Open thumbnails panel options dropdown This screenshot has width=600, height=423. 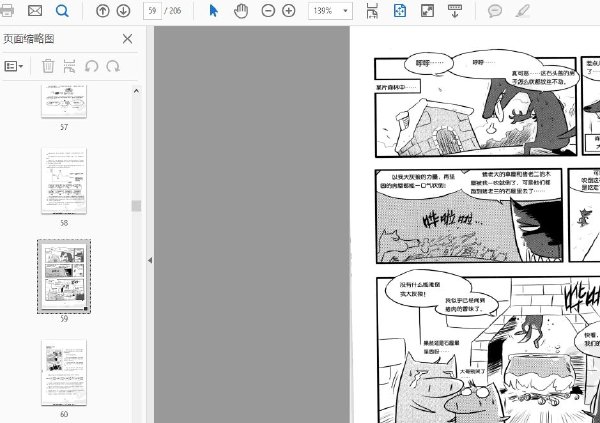click(x=14, y=66)
